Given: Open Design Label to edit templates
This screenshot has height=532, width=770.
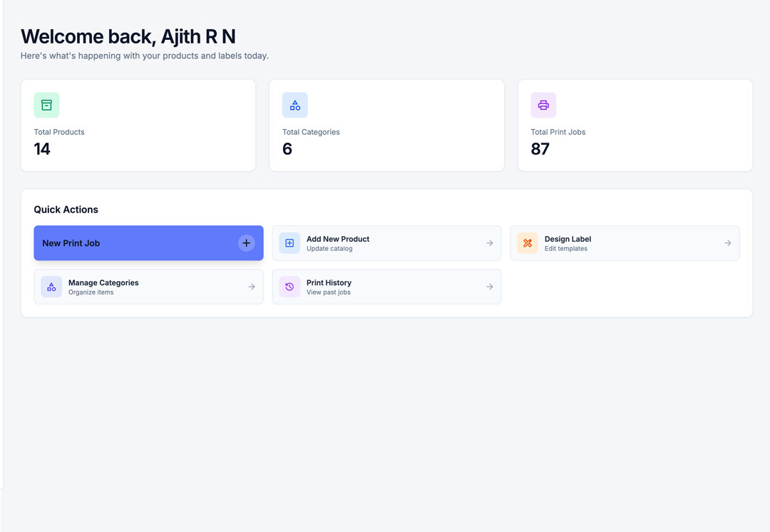Looking at the screenshot, I should point(625,242).
